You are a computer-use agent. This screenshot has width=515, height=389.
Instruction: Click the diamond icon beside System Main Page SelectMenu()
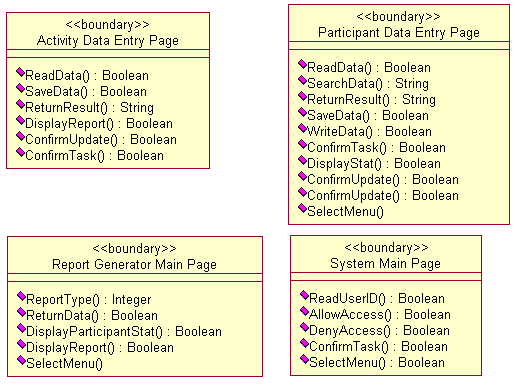(304, 359)
